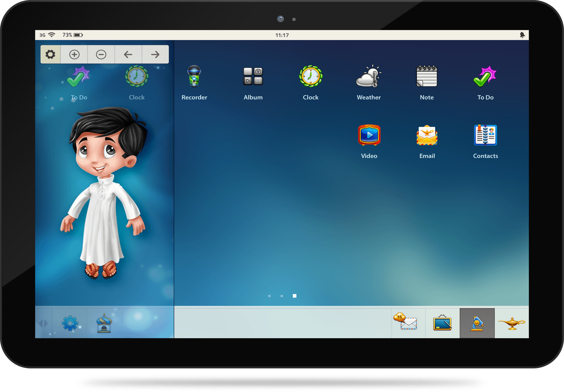
Task: Open the blue gear settings in bottom dock
Action: (x=70, y=323)
